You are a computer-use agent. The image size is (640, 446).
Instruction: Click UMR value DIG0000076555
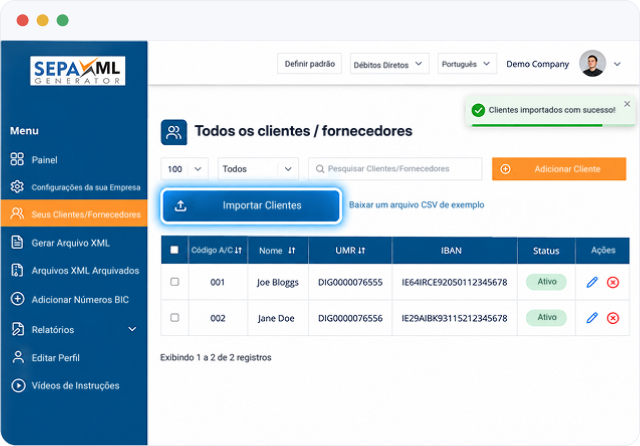click(350, 282)
